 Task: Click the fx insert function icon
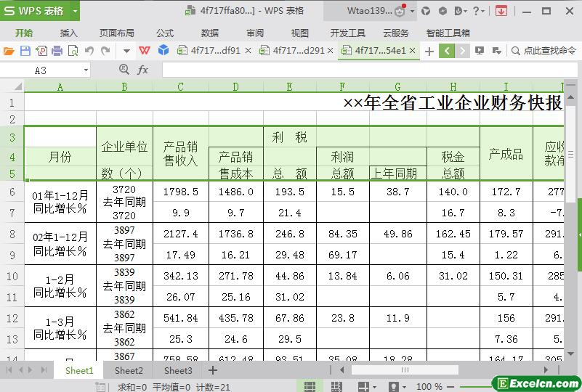point(143,70)
